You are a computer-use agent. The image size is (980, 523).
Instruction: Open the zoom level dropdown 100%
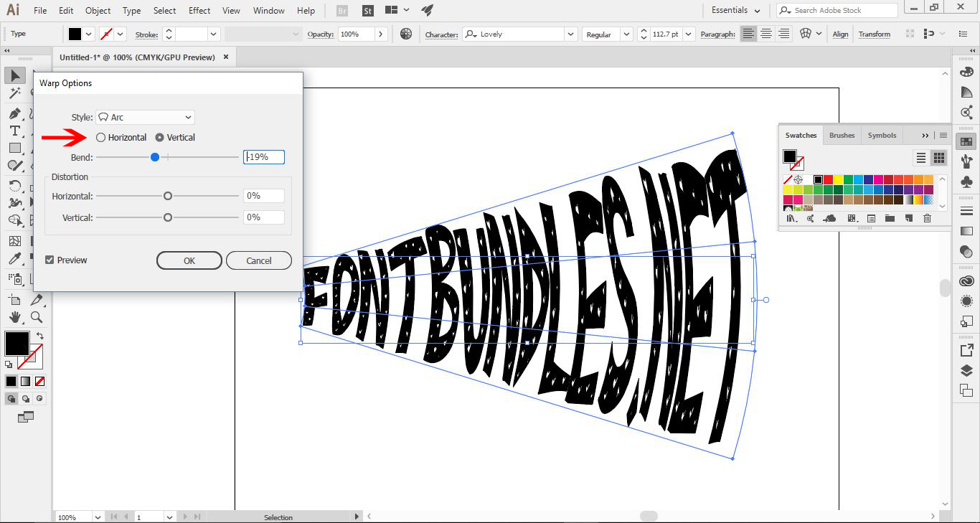tap(98, 517)
